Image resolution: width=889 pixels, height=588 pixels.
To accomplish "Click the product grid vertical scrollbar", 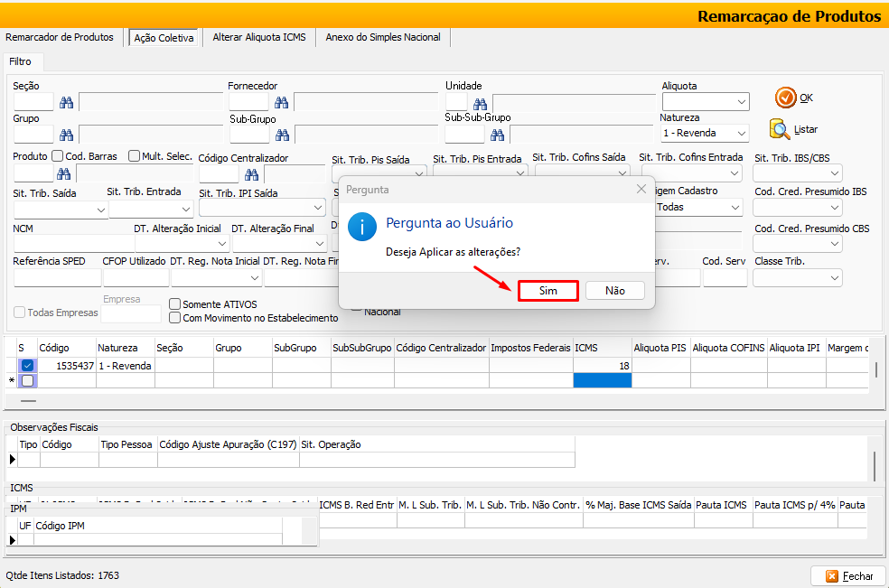I will (875, 369).
